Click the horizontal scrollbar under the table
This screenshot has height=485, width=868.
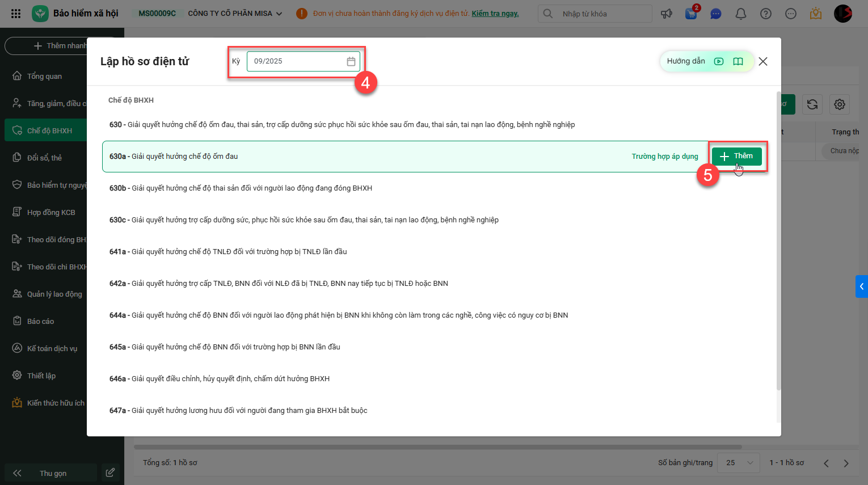438,447
